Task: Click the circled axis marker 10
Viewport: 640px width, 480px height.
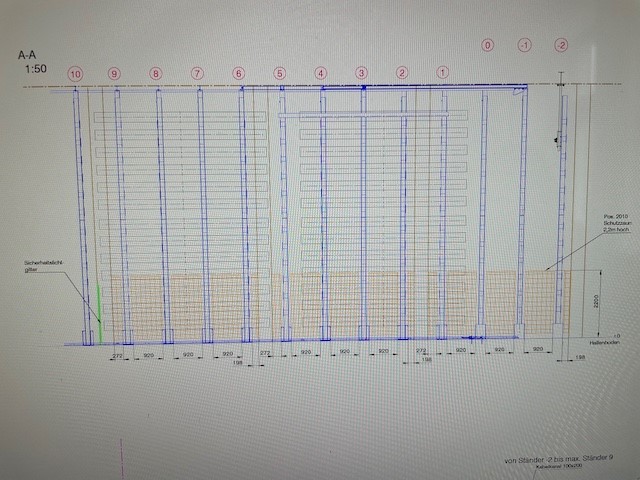Action: tap(75, 74)
